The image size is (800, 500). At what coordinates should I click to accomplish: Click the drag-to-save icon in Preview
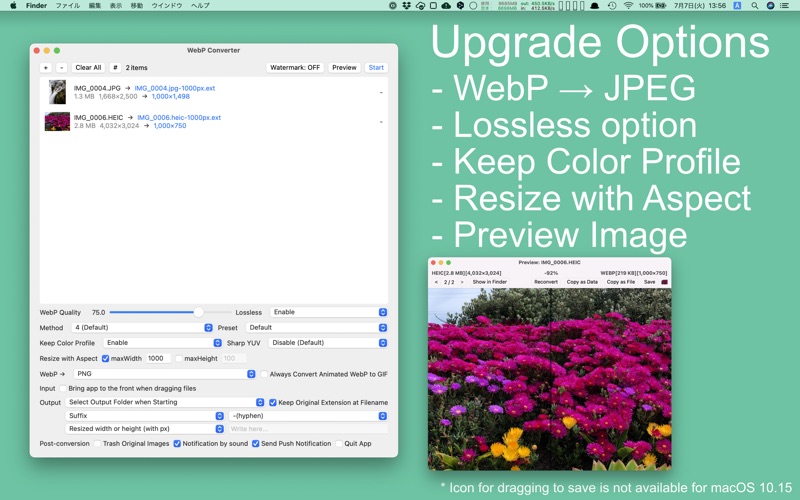pyautogui.click(x=664, y=282)
